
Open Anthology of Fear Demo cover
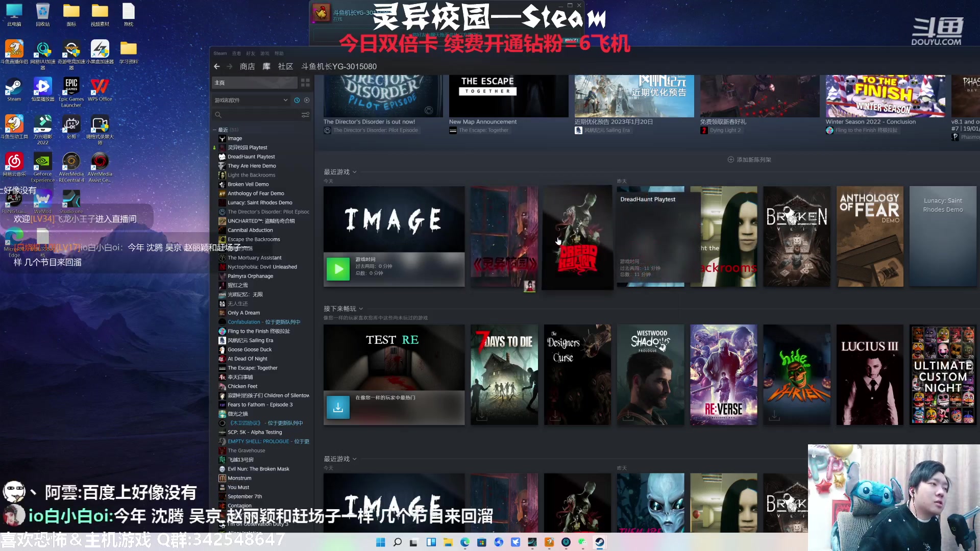[870, 237]
